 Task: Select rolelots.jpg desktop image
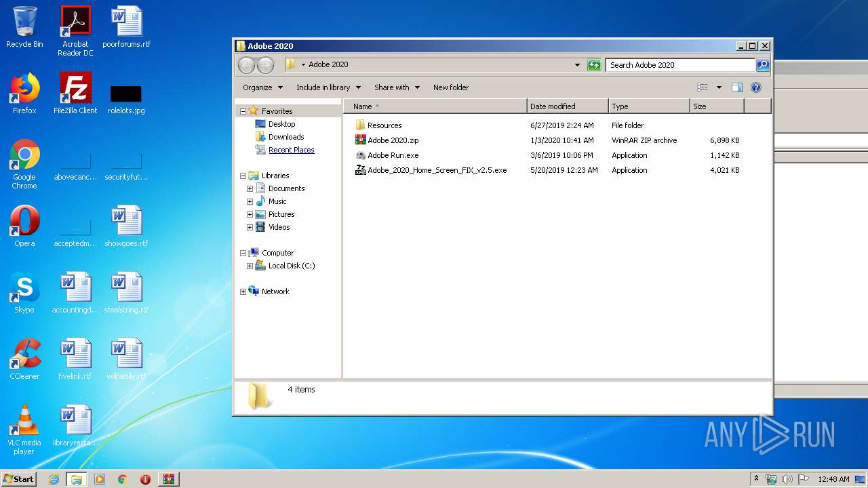[126, 98]
